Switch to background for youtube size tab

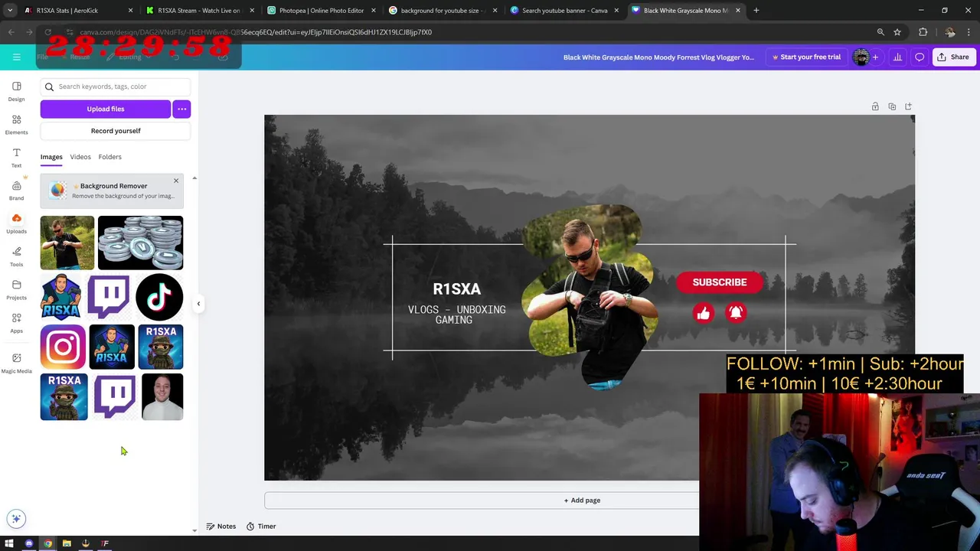[441, 11]
